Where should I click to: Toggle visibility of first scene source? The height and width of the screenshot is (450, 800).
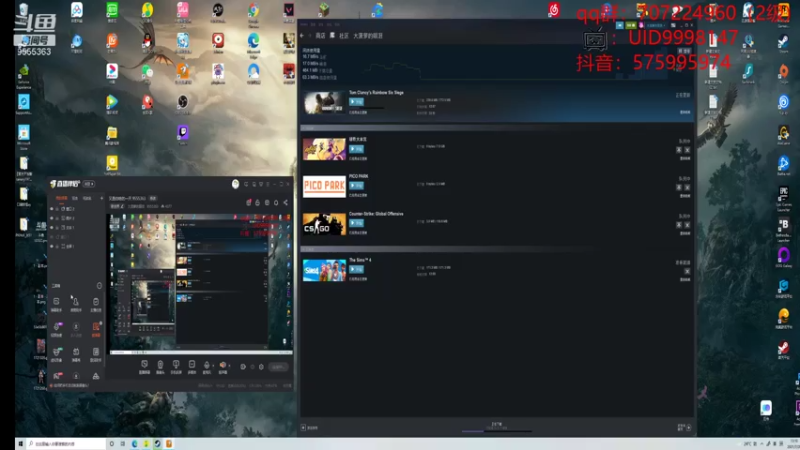[52, 209]
